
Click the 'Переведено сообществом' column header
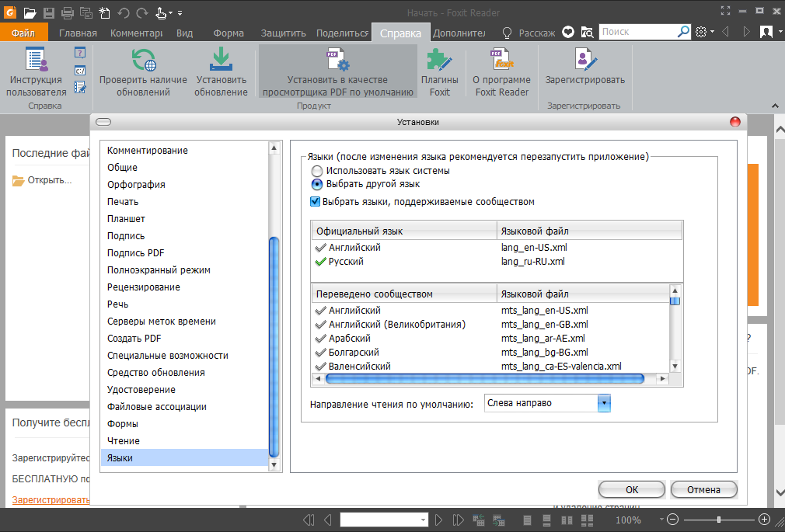[404, 294]
